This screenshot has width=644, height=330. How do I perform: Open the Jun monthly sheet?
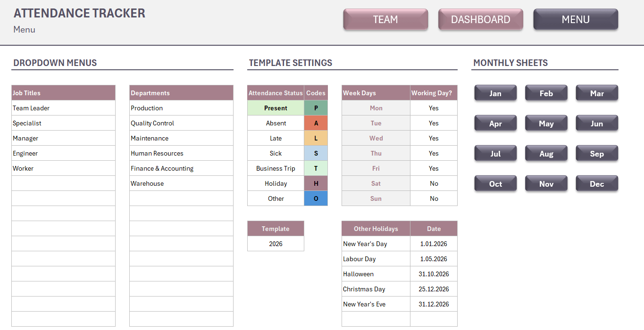coord(597,123)
